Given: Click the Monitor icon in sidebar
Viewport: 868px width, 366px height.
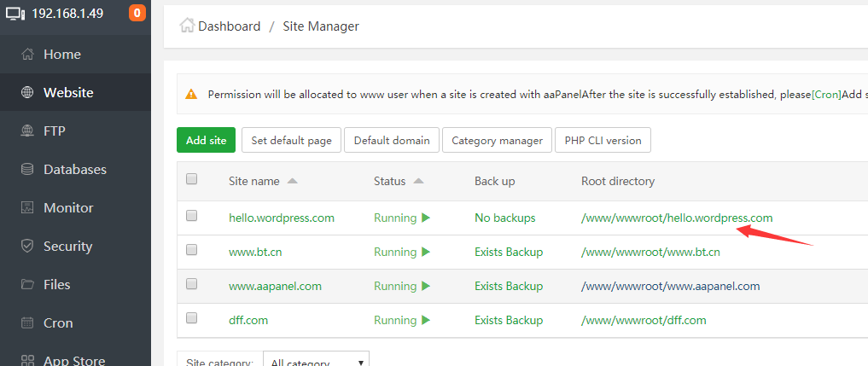Looking at the screenshot, I should click(27, 208).
